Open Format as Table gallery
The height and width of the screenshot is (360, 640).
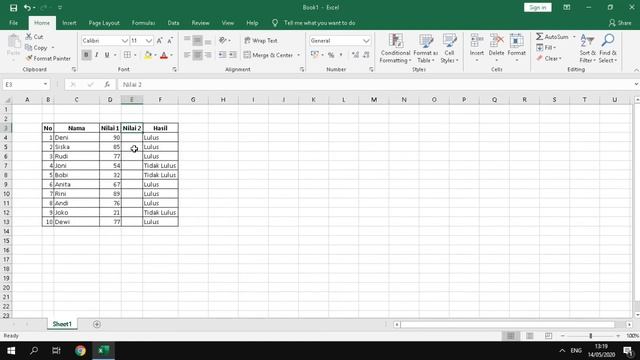point(425,49)
